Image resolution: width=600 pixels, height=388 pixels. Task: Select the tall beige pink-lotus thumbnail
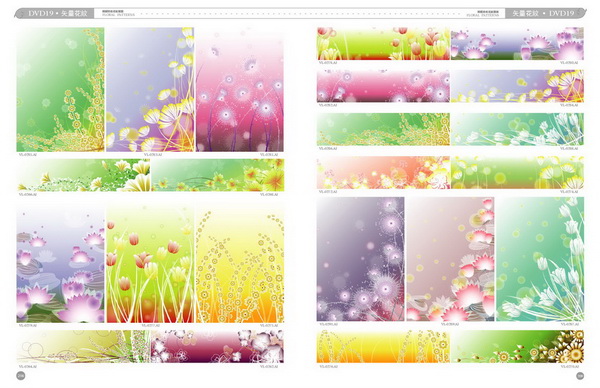(450, 259)
